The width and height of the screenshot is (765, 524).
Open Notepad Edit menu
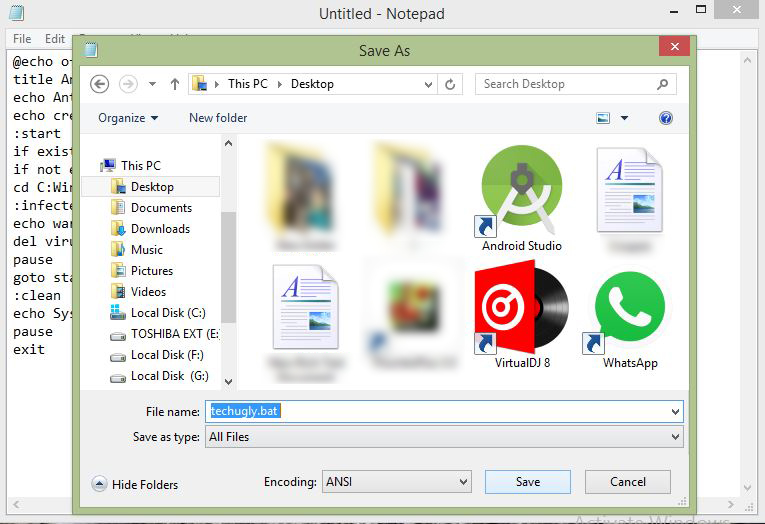click(55, 39)
